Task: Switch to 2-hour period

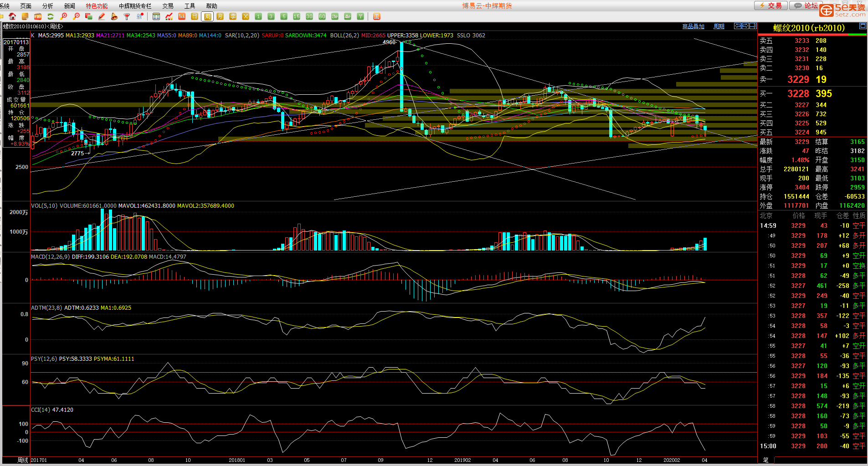Action: pyautogui.click(x=335, y=16)
